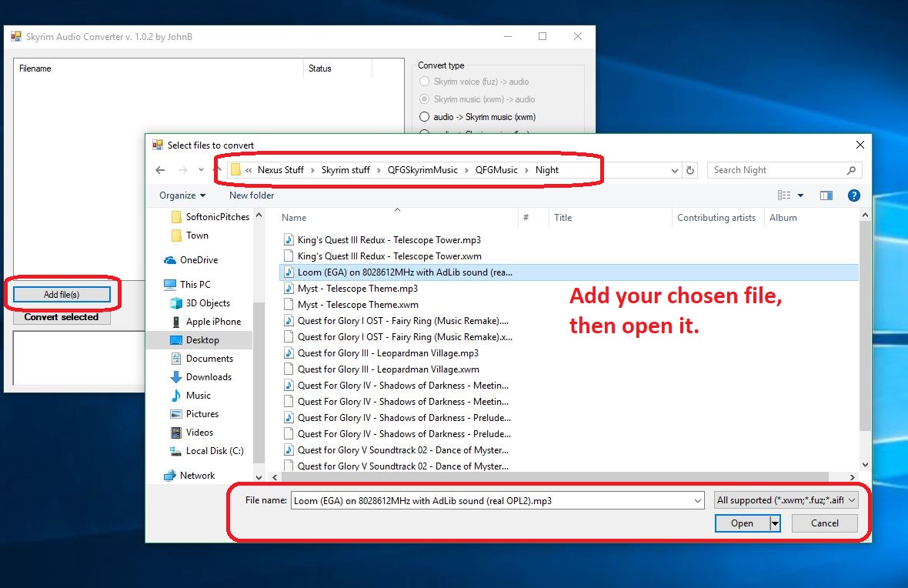
Task: Click New folder in the toolbar
Action: [x=252, y=195]
